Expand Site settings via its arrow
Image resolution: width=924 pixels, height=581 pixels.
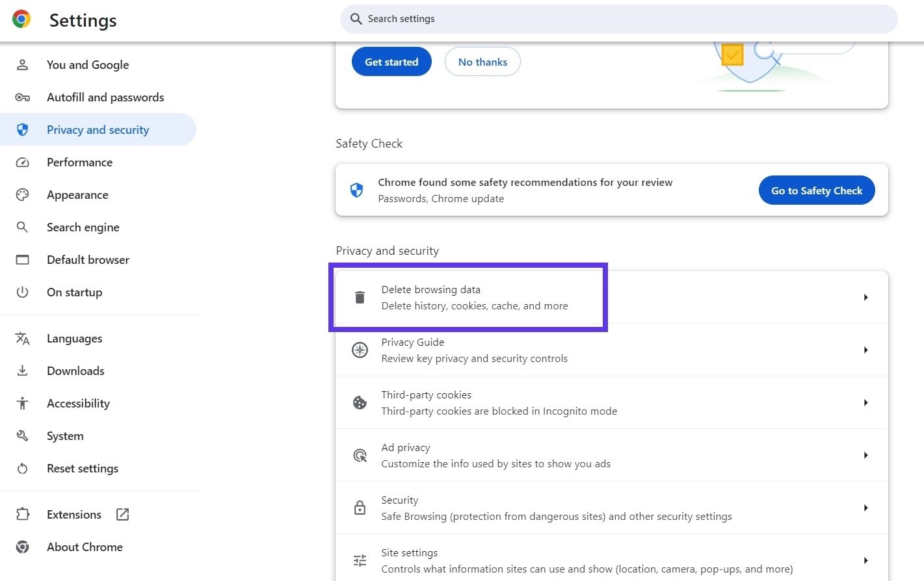click(x=865, y=560)
